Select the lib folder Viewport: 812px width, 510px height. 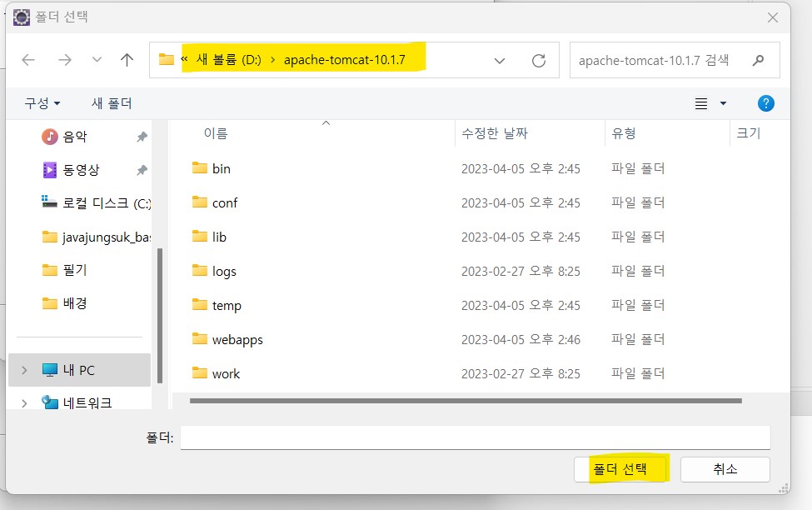pos(219,237)
